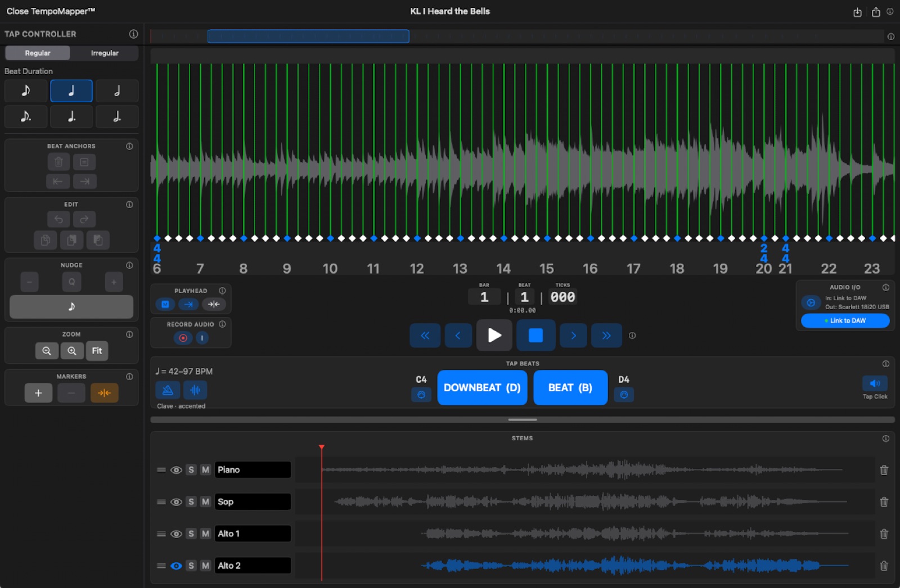Jump to previous beat anchor
900x588 pixels.
point(58,181)
